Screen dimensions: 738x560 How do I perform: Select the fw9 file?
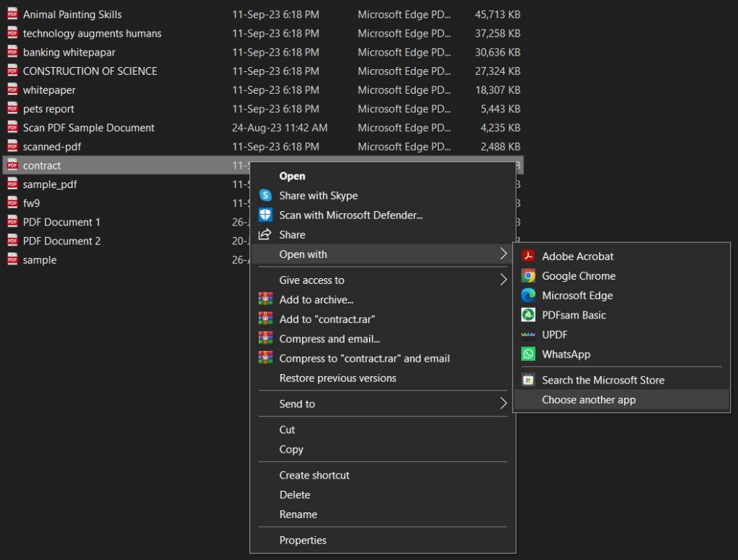pyautogui.click(x=32, y=203)
